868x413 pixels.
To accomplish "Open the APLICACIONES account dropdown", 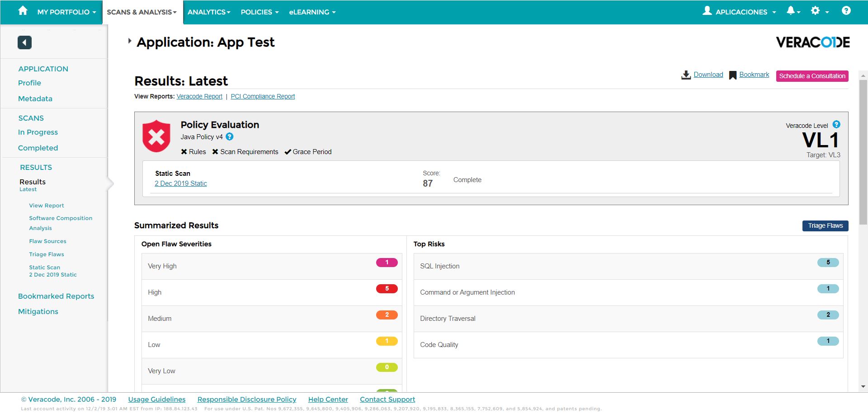I will [x=745, y=12].
